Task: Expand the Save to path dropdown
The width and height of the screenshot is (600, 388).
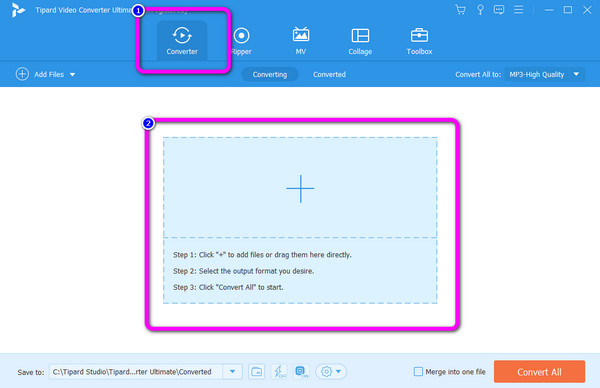Action: pos(232,372)
